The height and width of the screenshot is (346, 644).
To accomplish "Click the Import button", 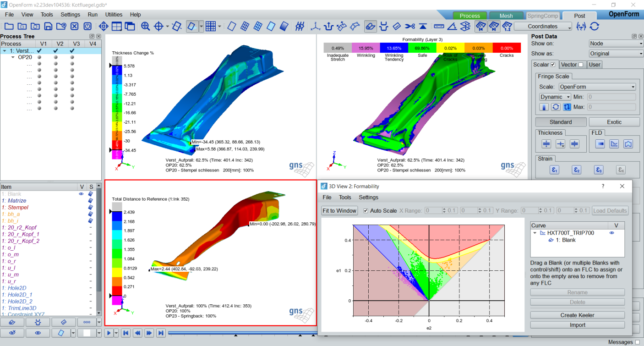I will pos(578,325).
